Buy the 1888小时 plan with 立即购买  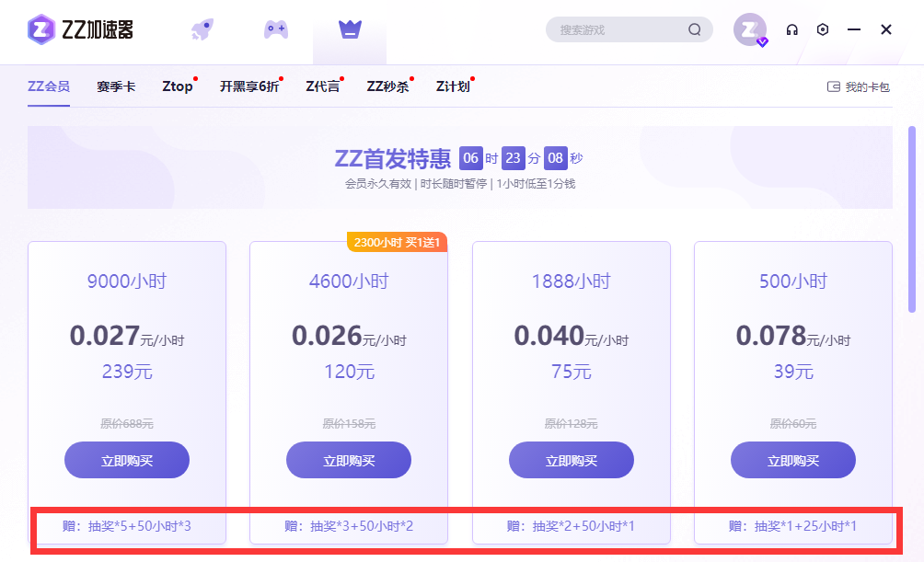[571, 460]
